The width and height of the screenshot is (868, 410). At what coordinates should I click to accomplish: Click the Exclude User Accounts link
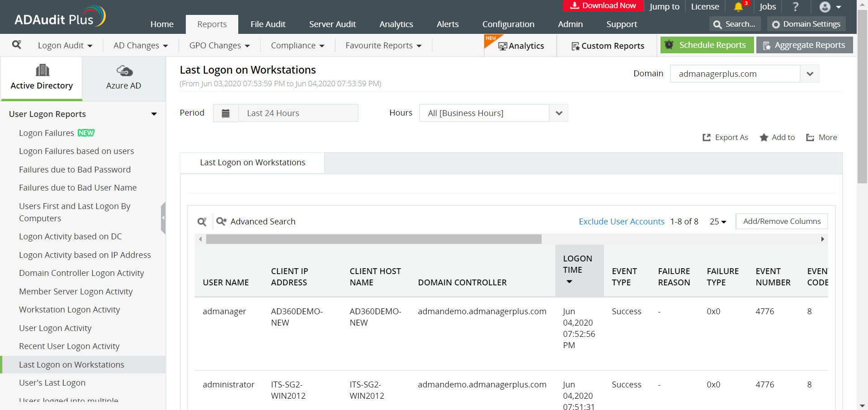[x=621, y=221]
